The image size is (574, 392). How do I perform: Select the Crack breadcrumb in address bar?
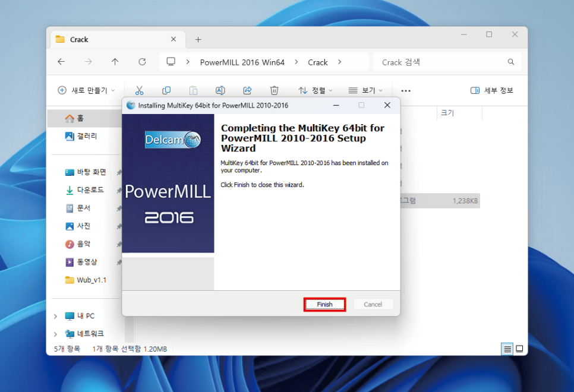(x=318, y=62)
